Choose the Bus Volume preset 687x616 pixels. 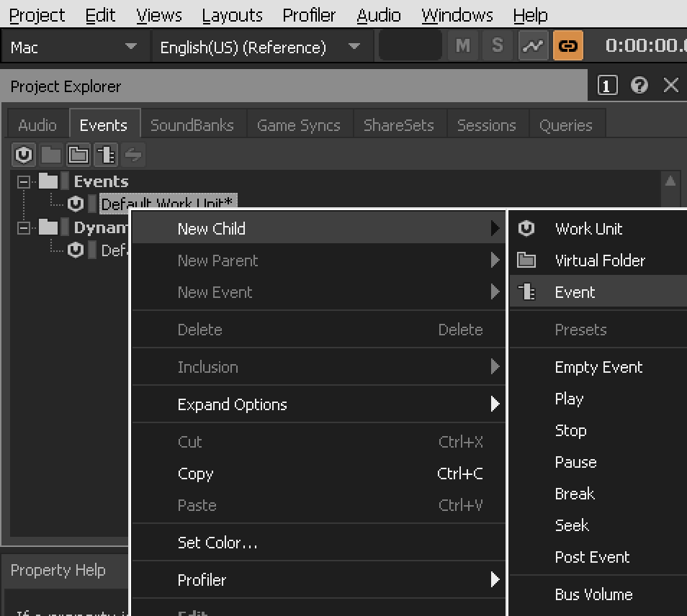click(598, 594)
